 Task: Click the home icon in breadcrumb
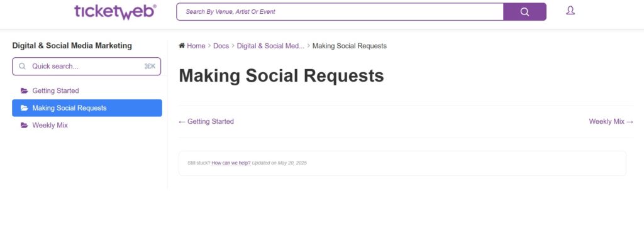[182, 45]
